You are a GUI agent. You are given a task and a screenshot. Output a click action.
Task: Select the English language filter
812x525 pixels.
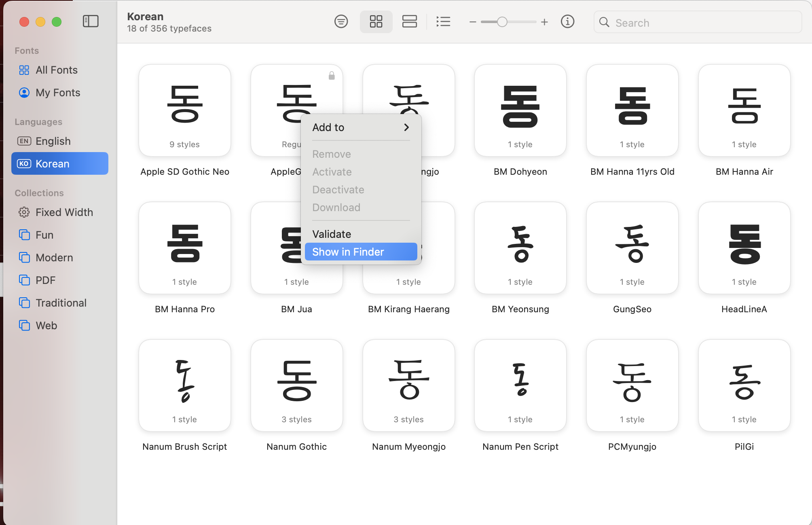coord(53,141)
